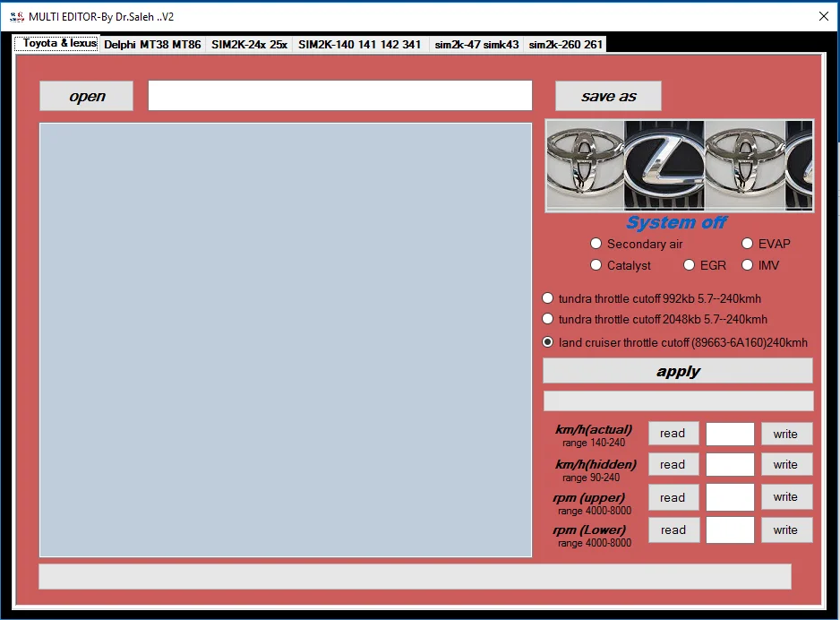This screenshot has height=620, width=840.
Task: Click the open button
Action: coord(86,96)
